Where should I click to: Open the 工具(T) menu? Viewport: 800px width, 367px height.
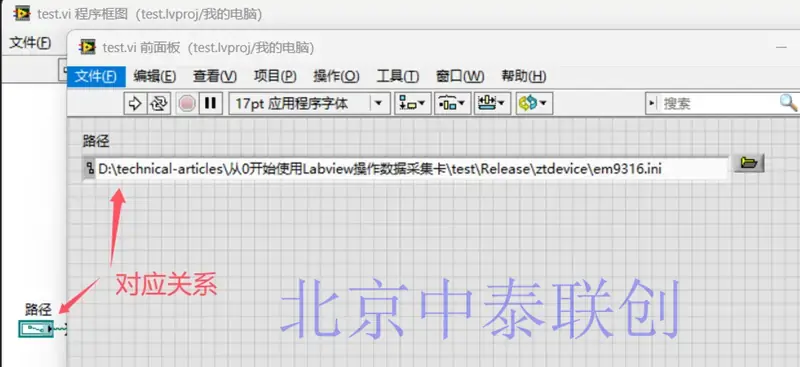398,77
